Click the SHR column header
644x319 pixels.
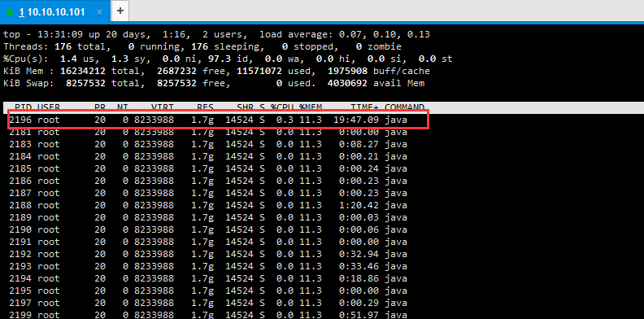[x=245, y=107]
